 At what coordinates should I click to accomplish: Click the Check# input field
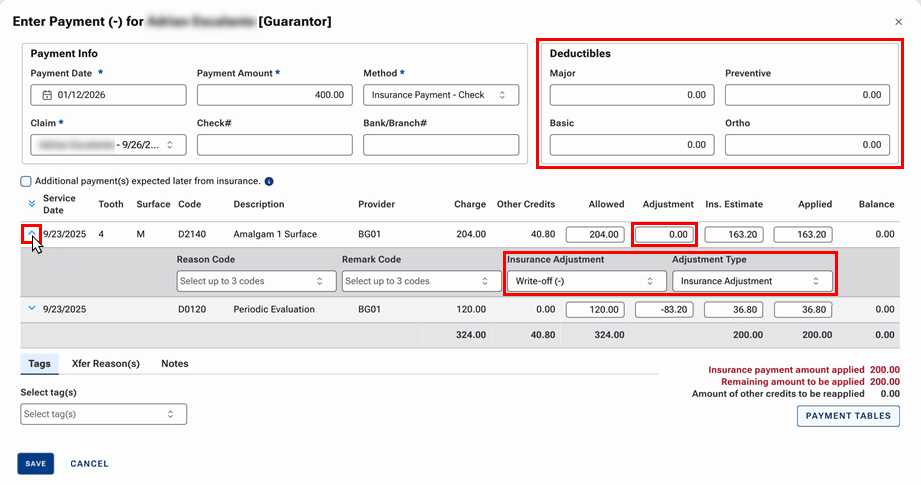click(274, 145)
